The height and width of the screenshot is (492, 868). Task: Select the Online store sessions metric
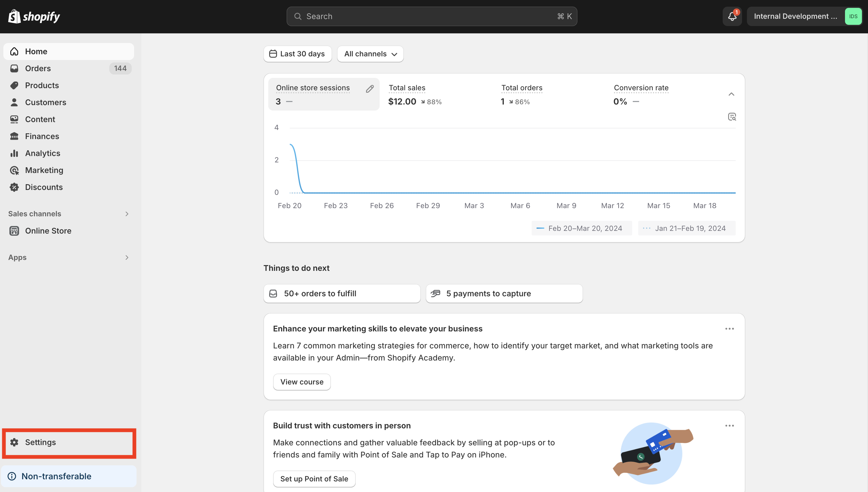(x=324, y=94)
